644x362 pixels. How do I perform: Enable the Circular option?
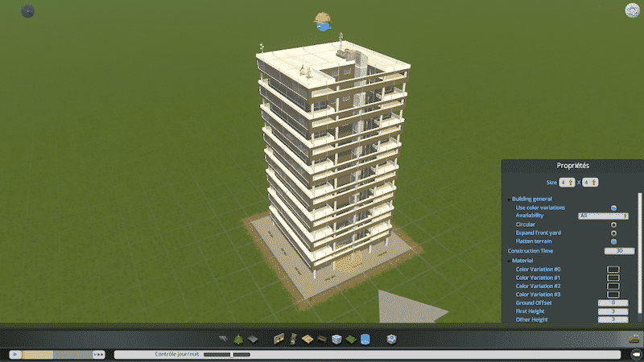613,224
